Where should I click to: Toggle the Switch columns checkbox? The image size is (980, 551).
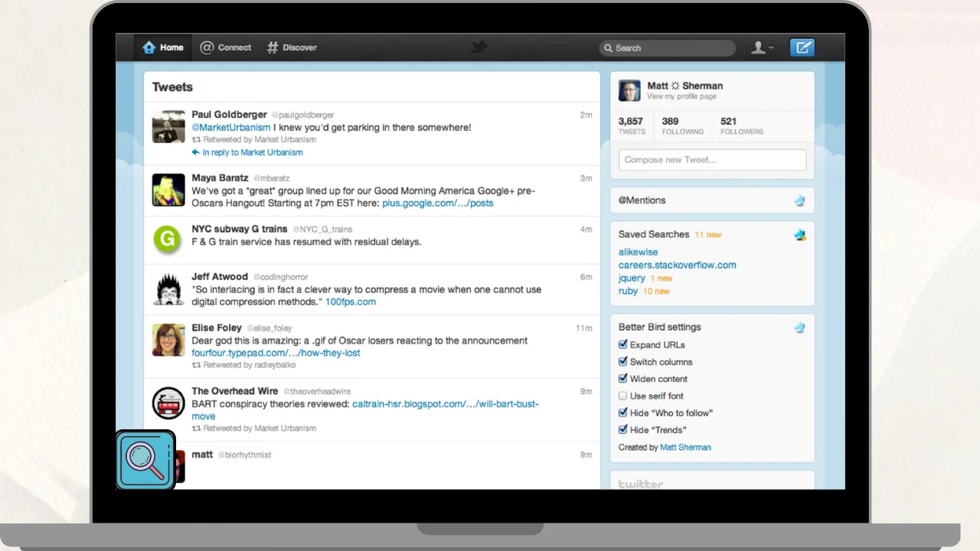[x=623, y=362]
